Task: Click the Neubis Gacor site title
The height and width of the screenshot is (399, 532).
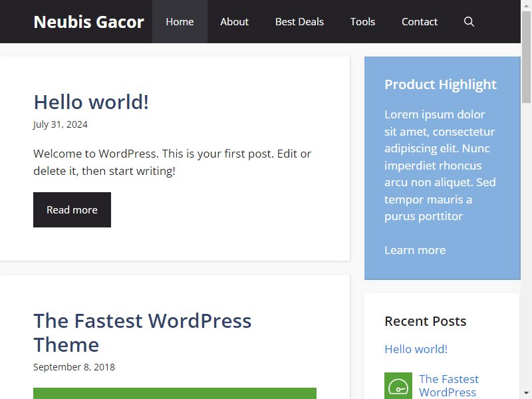Action: point(89,22)
